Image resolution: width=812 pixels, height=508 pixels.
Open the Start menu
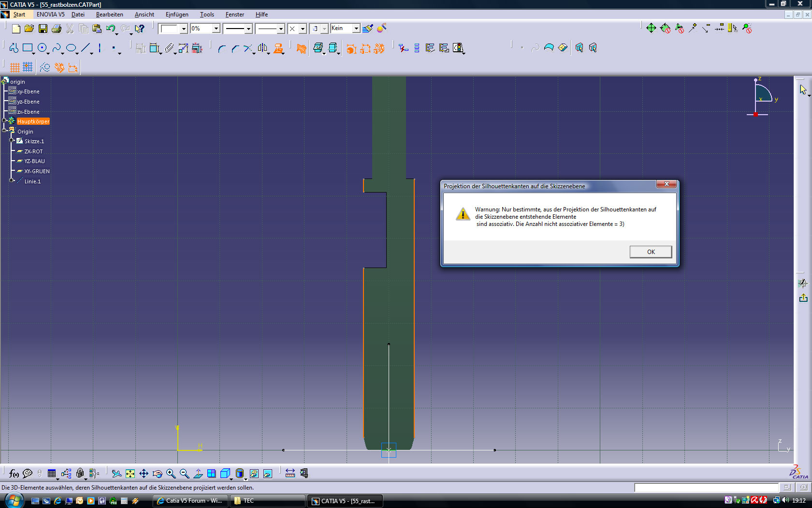tap(19, 15)
